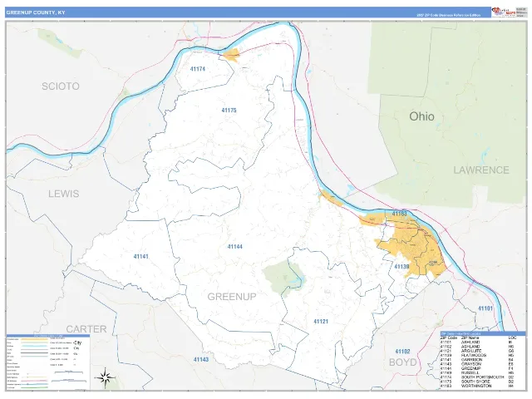This screenshot has width=532, height=399.
Task: Click the ZIP code 41144 label
Action: tap(234, 247)
